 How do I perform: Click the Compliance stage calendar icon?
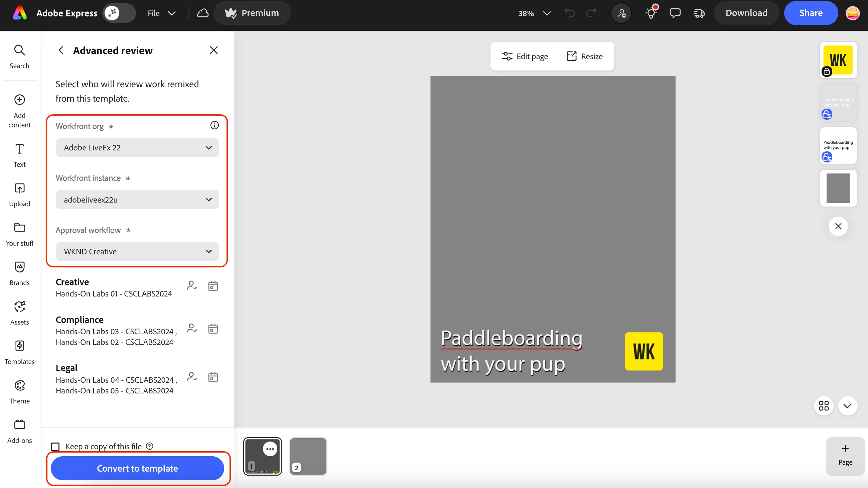click(213, 329)
